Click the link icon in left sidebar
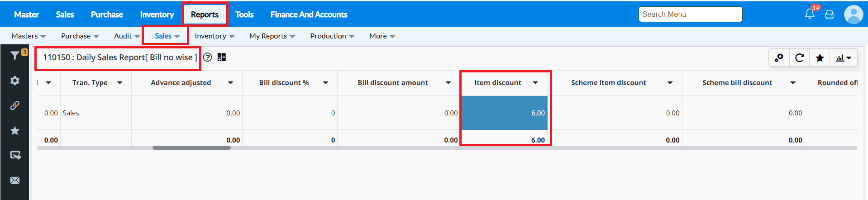868x200 pixels. click(x=15, y=105)
